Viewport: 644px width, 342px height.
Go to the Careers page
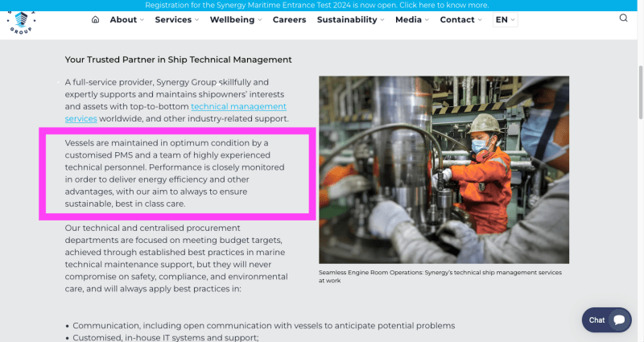pos(289,19)
